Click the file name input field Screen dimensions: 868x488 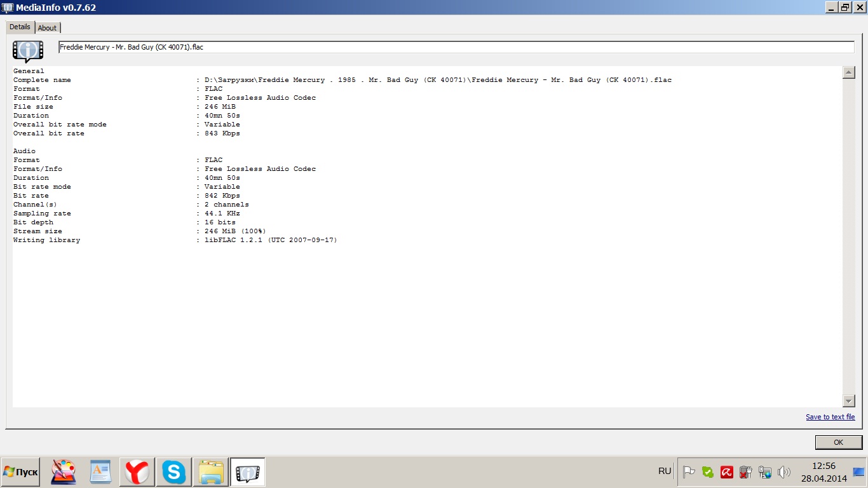tap(456, 47)
